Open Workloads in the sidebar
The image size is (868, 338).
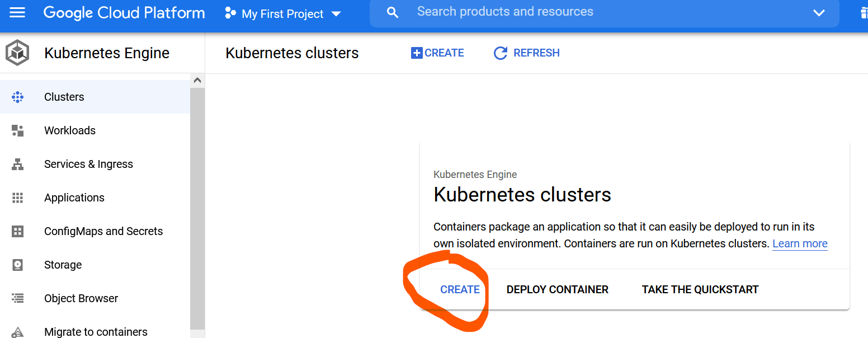pos(95,130)
